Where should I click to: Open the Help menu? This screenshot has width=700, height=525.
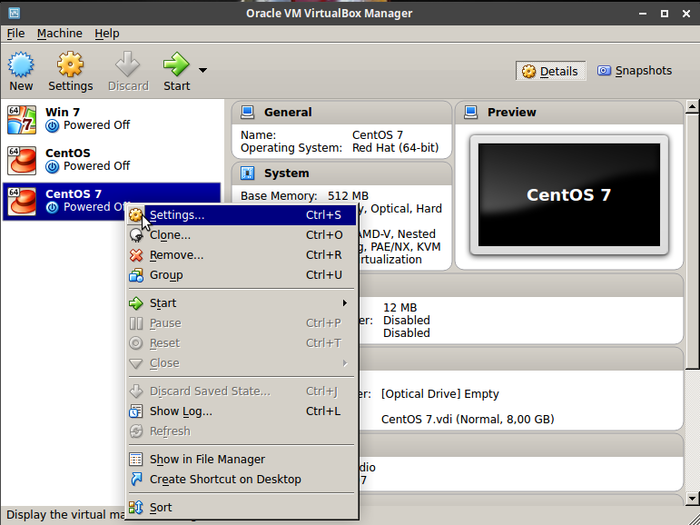pyautogui.click(x=107, y=33)
